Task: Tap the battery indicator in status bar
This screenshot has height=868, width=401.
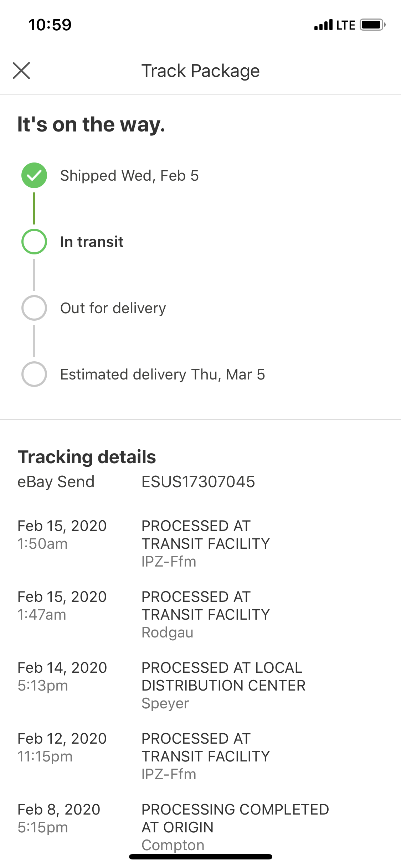Action: point(372,25)
